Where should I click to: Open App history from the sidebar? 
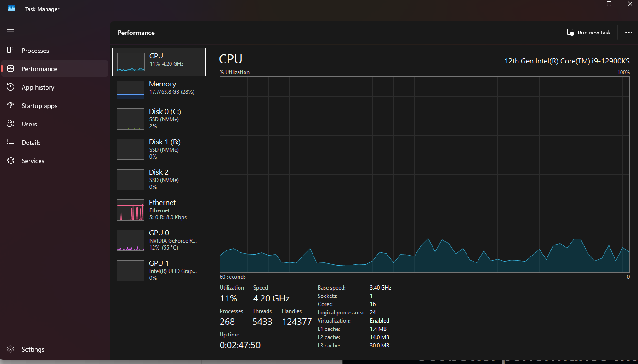pyautogui.click(x=10, y=87)
